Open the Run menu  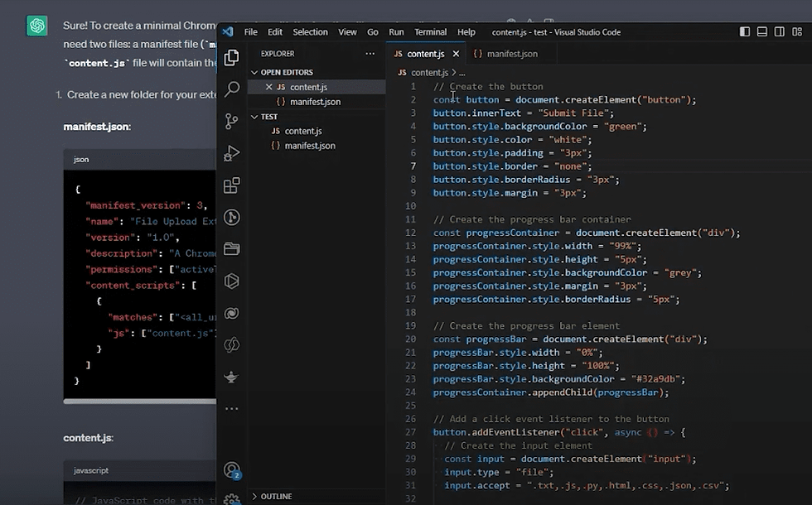pos(396,32)
